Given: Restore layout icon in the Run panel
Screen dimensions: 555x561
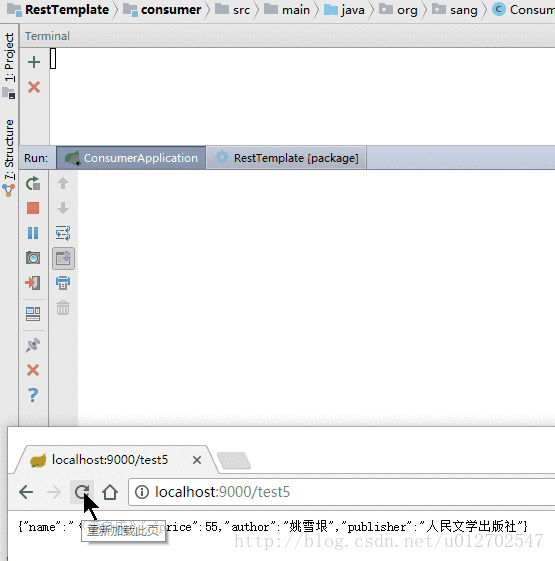Looking at the screenshot, I should 33,314.
